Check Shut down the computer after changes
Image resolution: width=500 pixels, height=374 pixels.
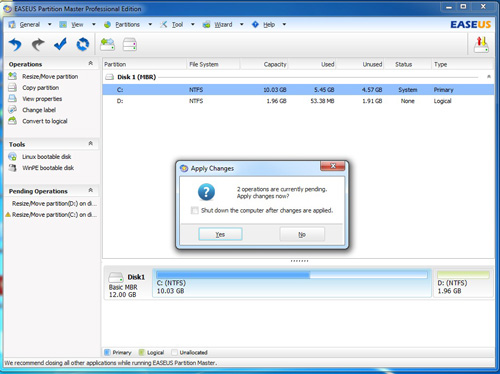pos(194,210)
